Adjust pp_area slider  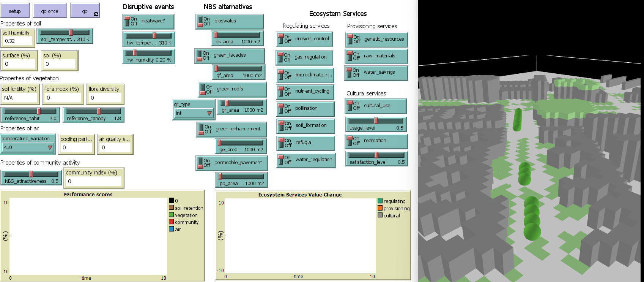[241, 180]
